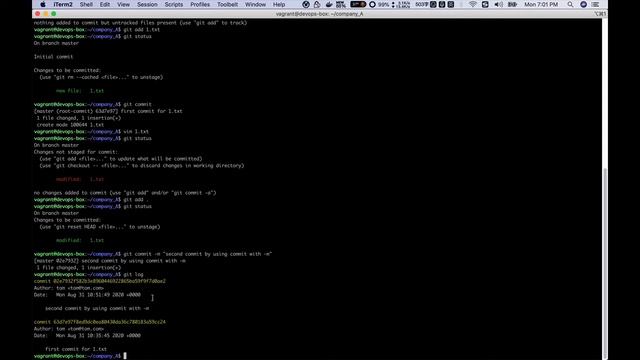This screenshot has height=360, width=640.
Task: Click the volume speaker icon
Action: pyautogui.click(x=498, y=4)
